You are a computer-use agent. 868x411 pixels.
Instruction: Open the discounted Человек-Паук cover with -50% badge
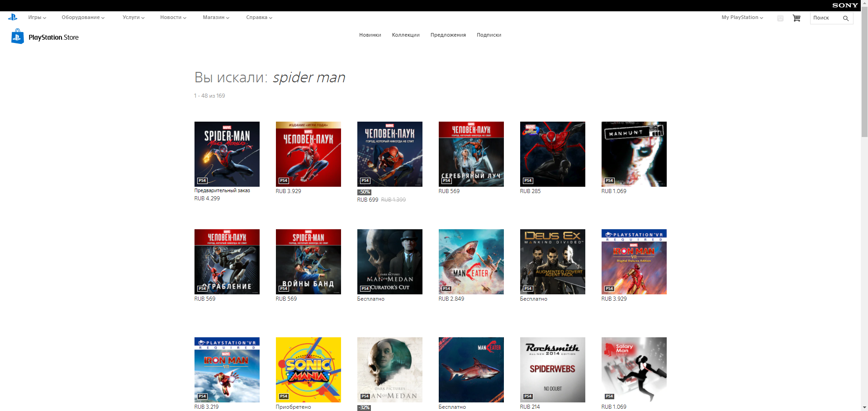pos(390,154)
